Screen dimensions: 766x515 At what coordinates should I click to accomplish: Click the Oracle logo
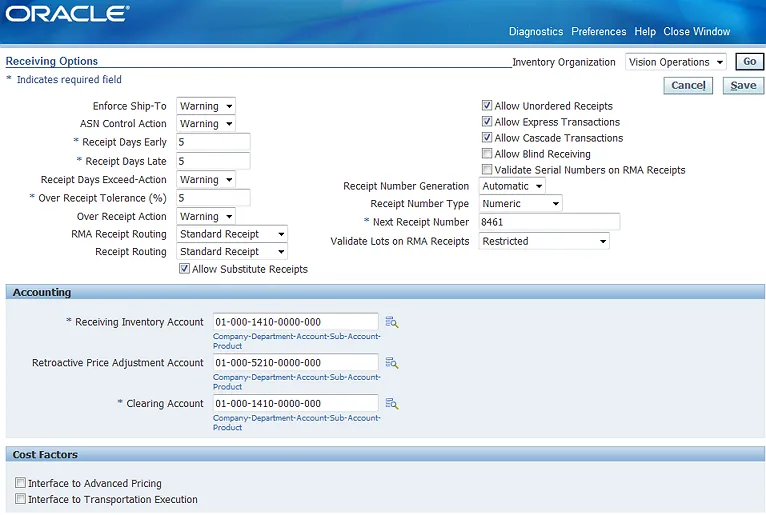click(x=67, y=14)
